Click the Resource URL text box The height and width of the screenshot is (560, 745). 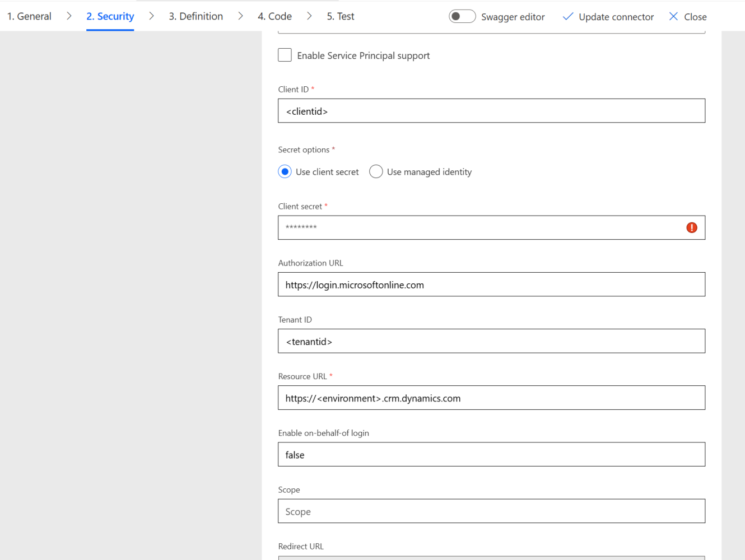(491, 398)
